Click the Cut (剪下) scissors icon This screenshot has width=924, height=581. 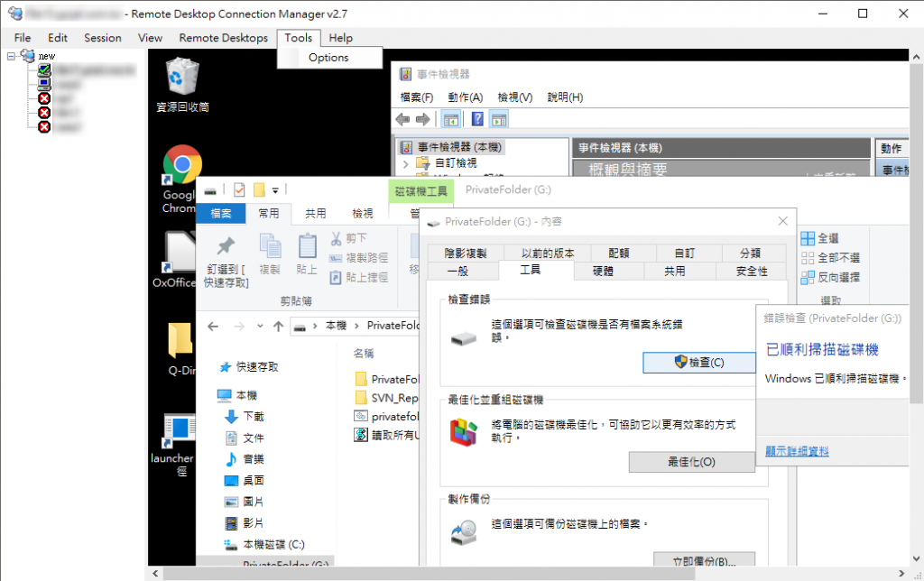coord(336,238)
